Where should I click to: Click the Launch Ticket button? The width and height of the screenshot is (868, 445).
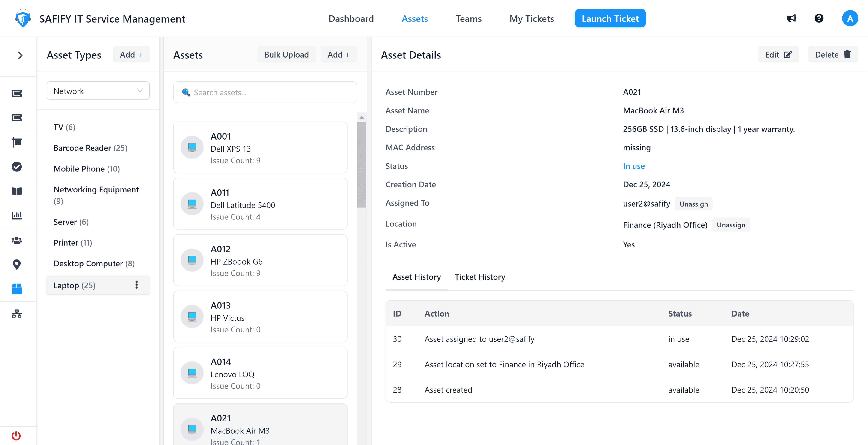coord(610,18)
